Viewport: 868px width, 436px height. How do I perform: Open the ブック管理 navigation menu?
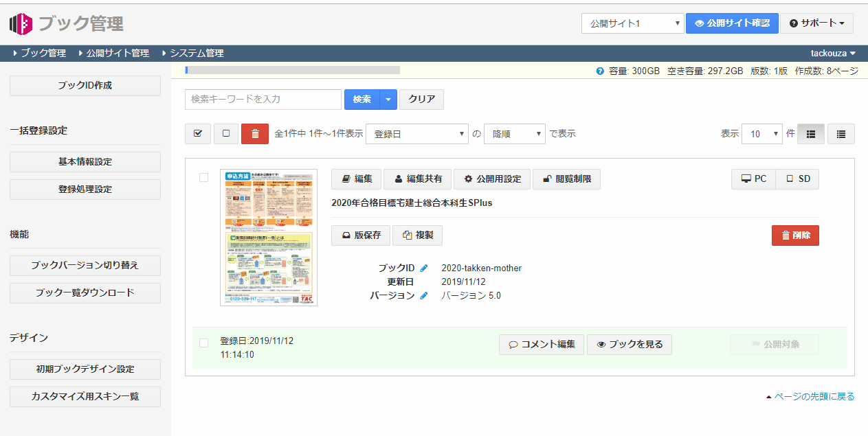click(x=39, y=53)
